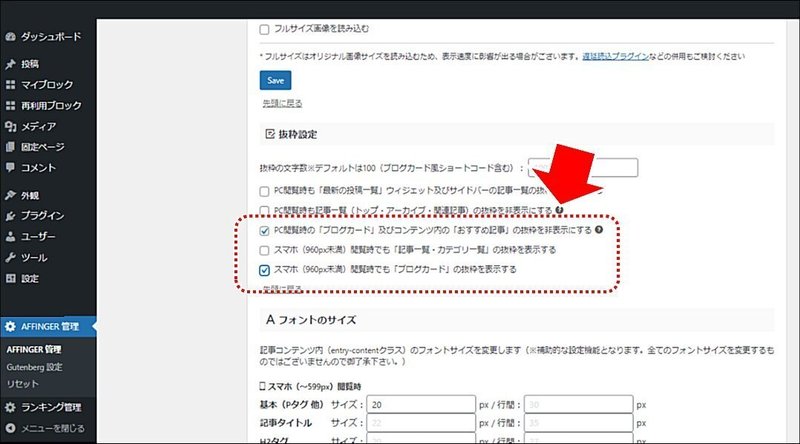Viewport: 800px width, 444px height.
Task: Click the 記事タイトル サイズ input field
Action: coord(421,423)
